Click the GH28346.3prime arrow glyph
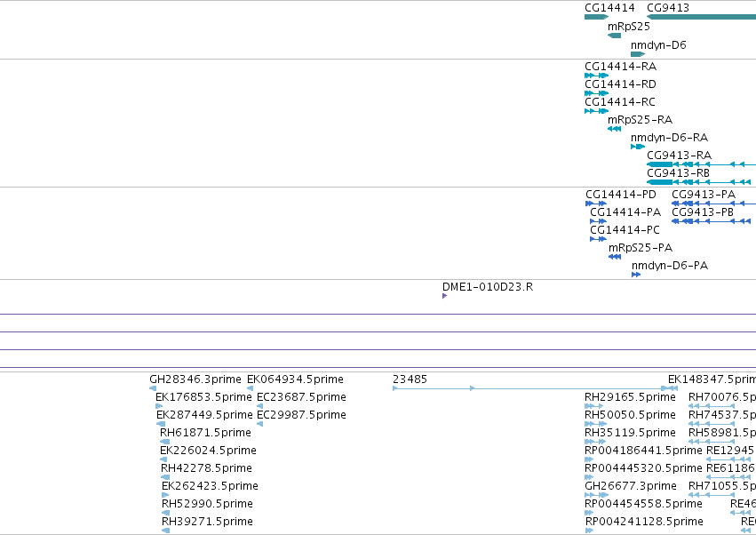 point(153,388)
